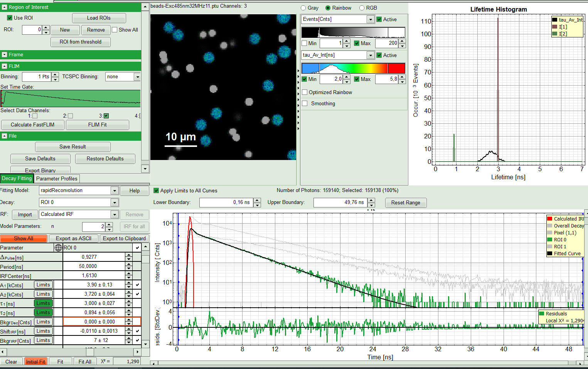Select the Decay Fitting tab
Image resolution: width=588 pixels, height=369 pixels.
[x=17, y=179]
